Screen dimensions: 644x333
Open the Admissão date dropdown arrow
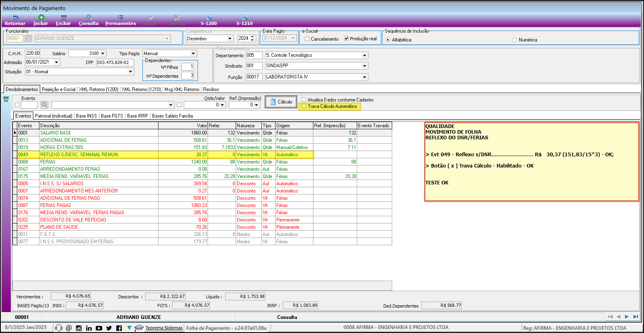(x=57, y=62)
